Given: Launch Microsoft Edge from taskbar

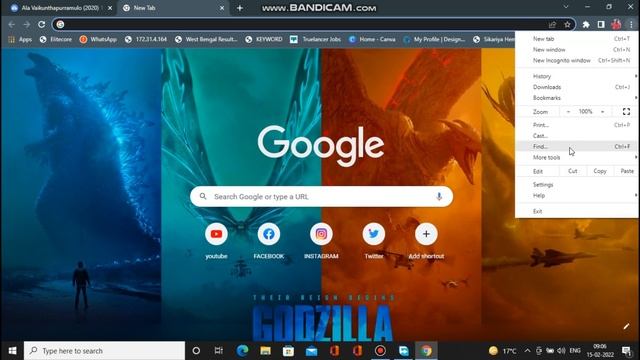Looking at the screenshot, I should coord(242,351).
